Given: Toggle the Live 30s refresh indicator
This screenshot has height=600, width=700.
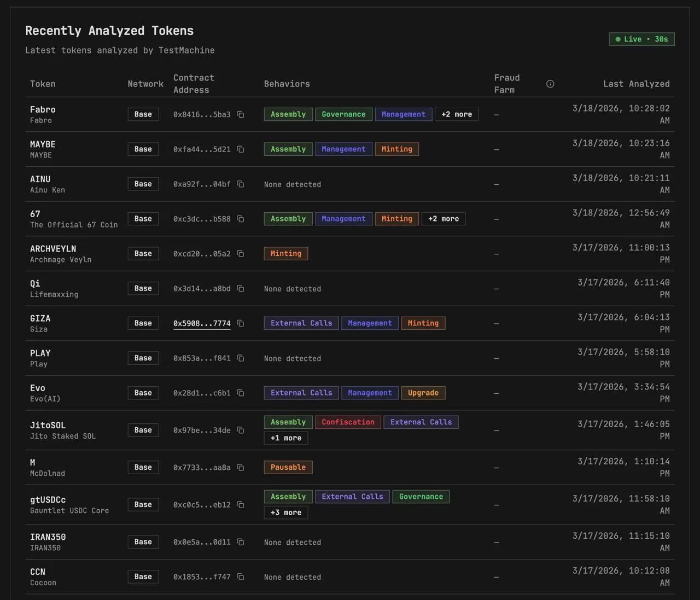Looking at the screenshot, I should click(x=641, y=39).
